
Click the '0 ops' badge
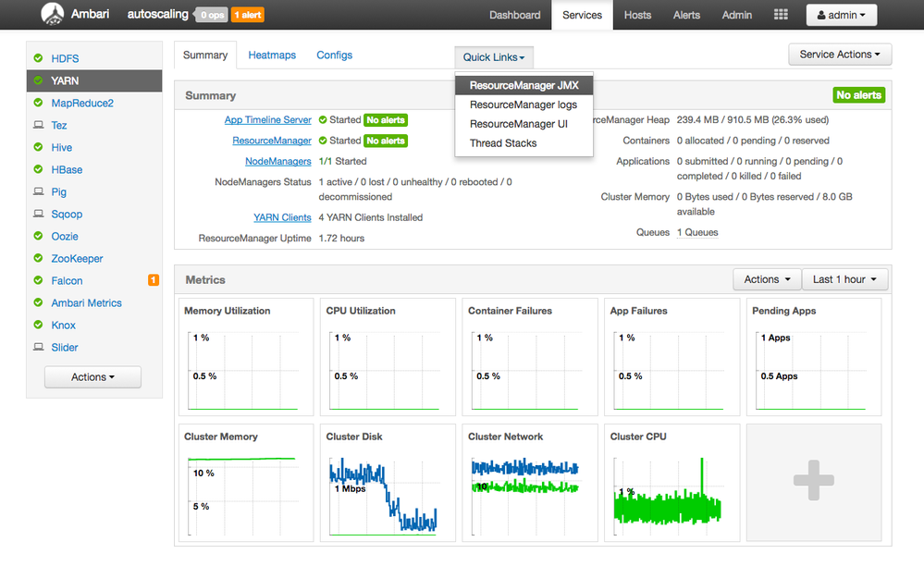click(210, 16)
